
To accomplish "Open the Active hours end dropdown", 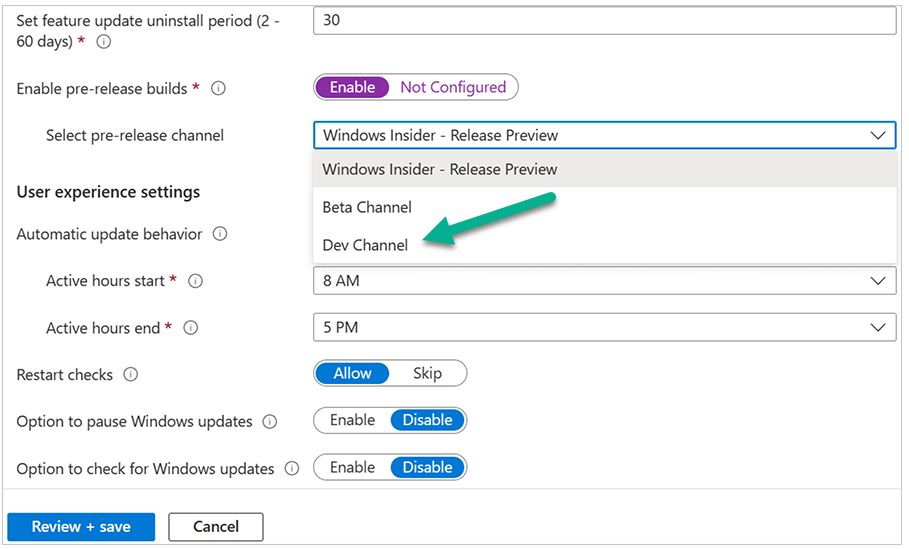I will pos(605,328).
